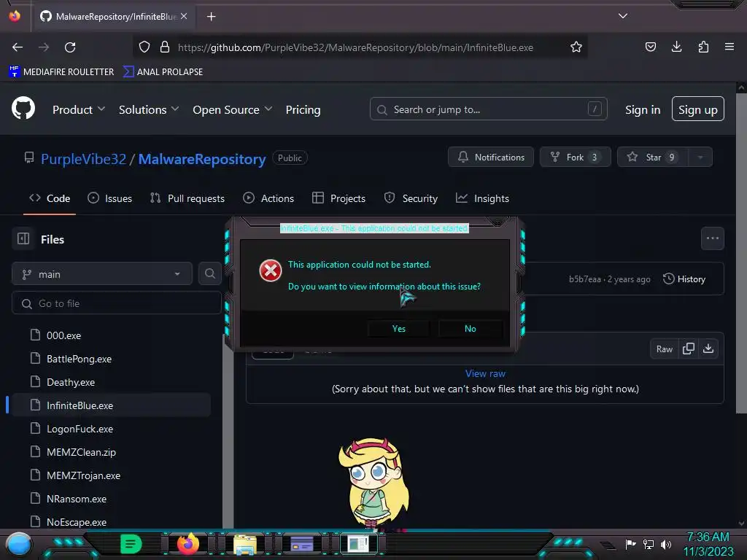Open the list all tabs chevron

(x=623, y=16)
